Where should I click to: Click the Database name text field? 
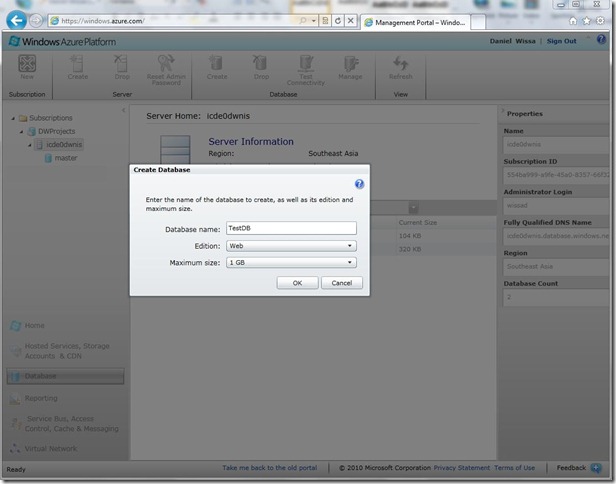(x=291, y=228)
